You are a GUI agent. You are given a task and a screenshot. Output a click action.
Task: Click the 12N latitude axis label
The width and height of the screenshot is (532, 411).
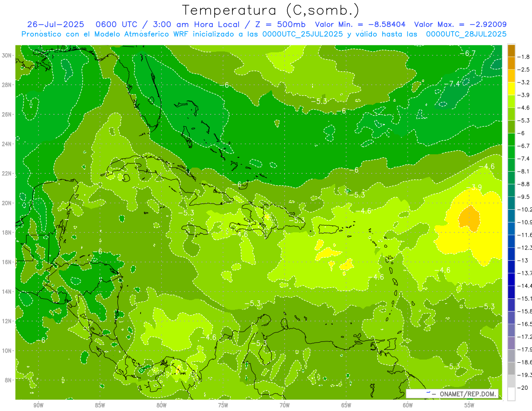[x=8, y=321]
